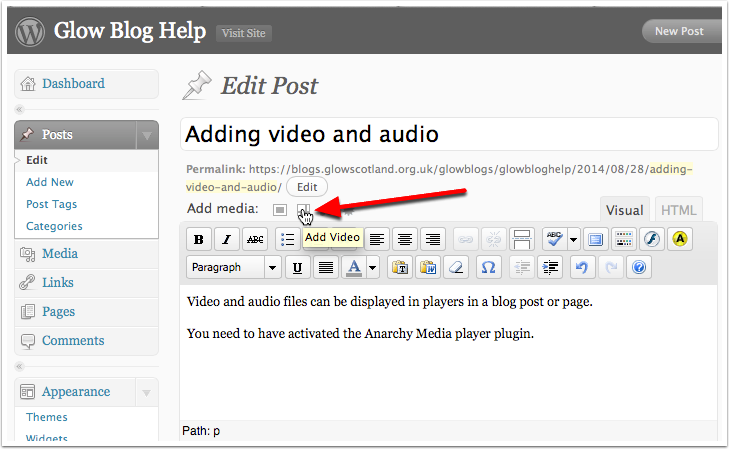Collapse the Appearance menu arrow

[x=146, y=393]
